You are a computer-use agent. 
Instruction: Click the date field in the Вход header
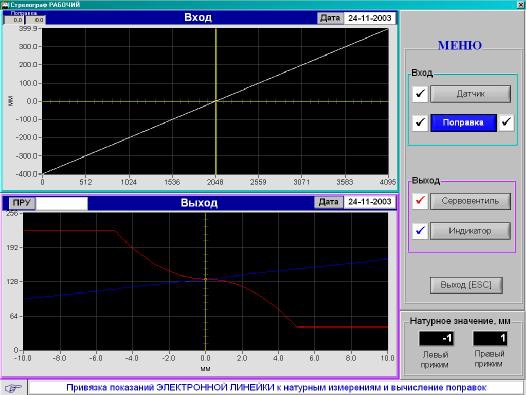click(369, 18)
